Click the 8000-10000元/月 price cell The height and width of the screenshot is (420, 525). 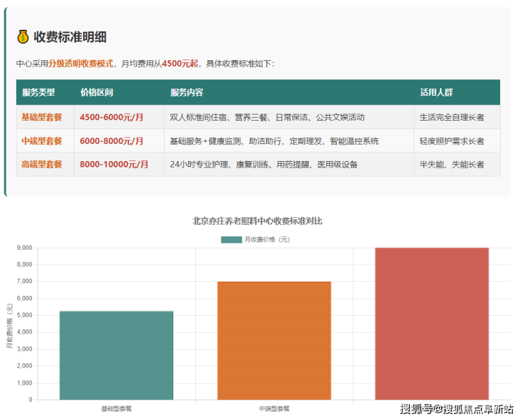pos(114,165)
